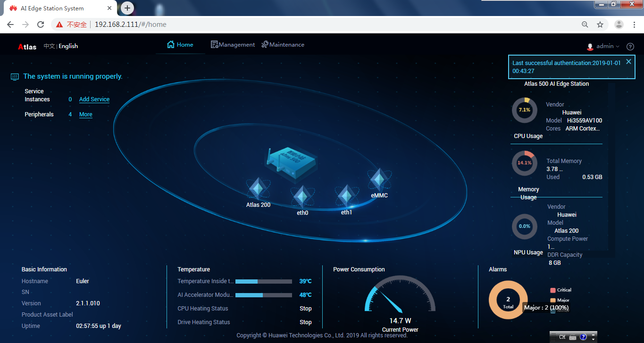This screenshot has width=644, height=343.
Task: Open the browser profile icon
Action: [619, 24]
